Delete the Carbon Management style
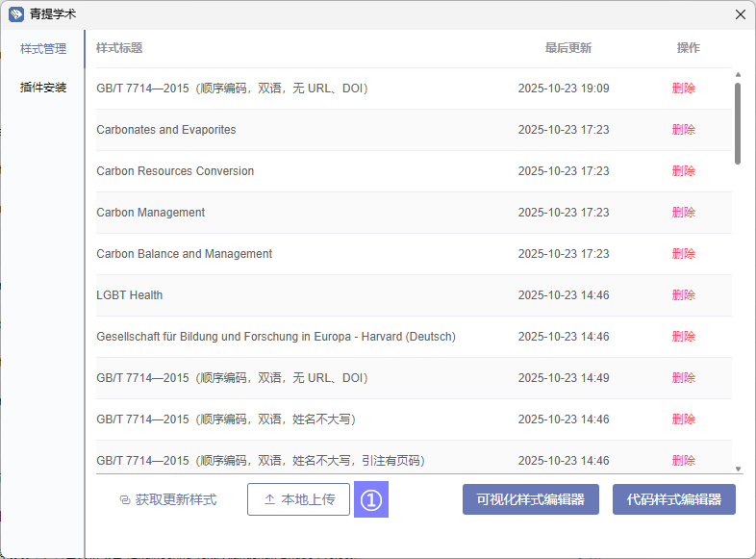 [683, 213]
